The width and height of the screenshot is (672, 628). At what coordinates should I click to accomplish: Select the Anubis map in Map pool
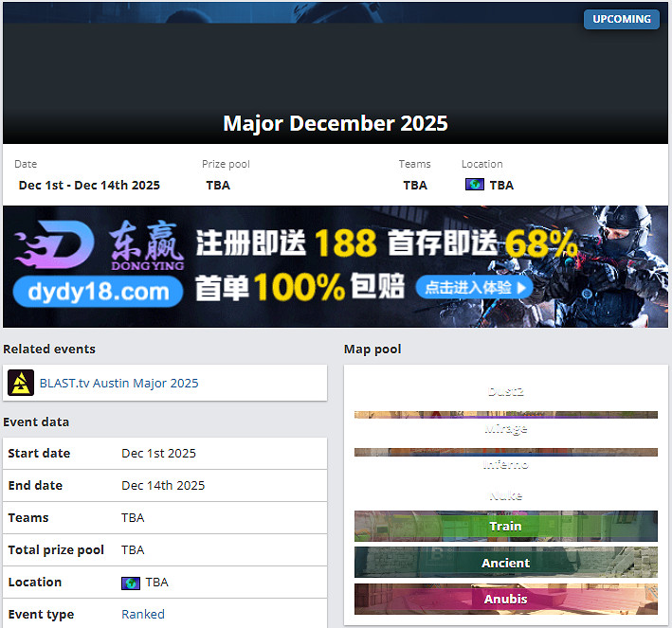pos(505,599)
